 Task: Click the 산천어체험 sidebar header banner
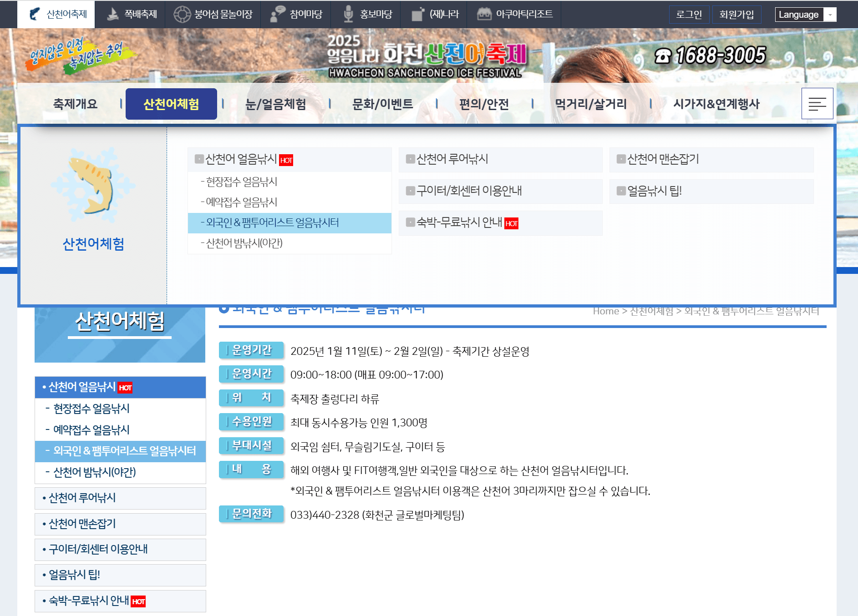(x=120, y=334)
